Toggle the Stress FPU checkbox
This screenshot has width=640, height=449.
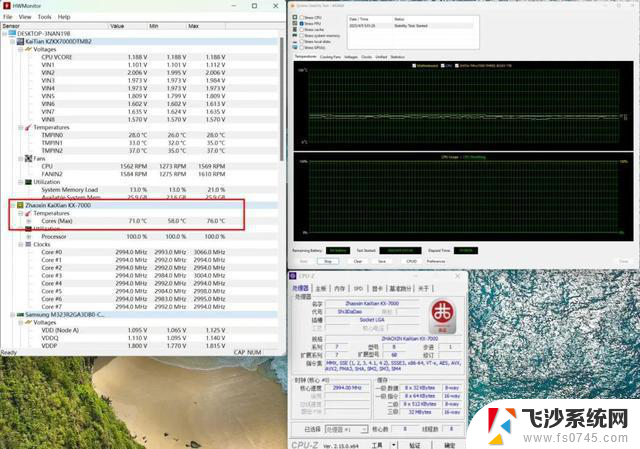[x=302, y=24]
